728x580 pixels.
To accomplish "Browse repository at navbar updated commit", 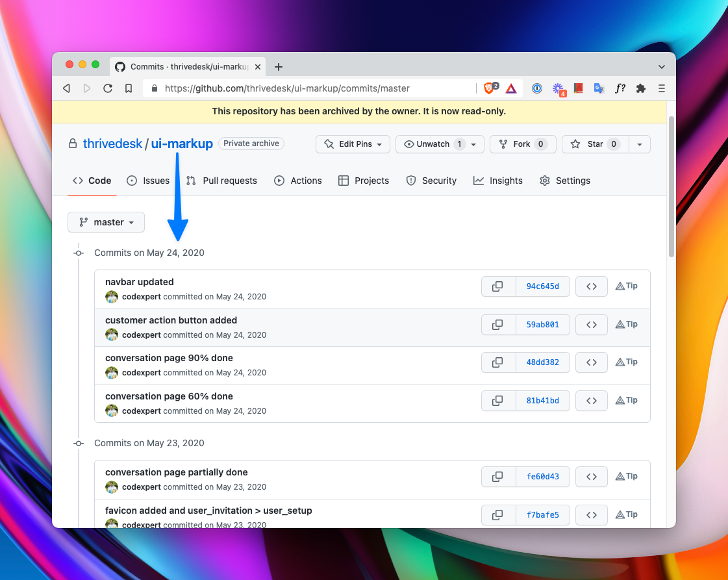I will click(592, 286).
